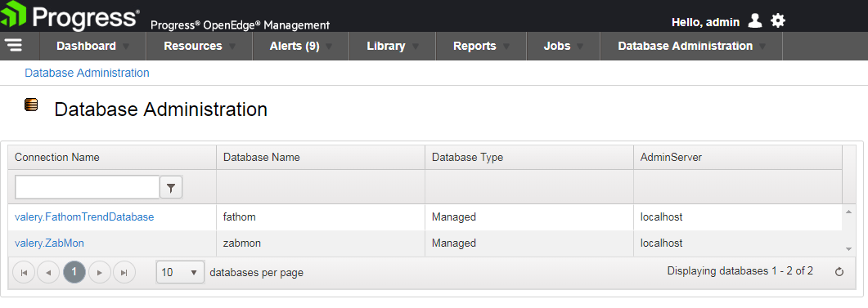The height and width of the screenshot is (308, 868).
Task: Open the settings gear icon
Action: [x=778, y=21]
